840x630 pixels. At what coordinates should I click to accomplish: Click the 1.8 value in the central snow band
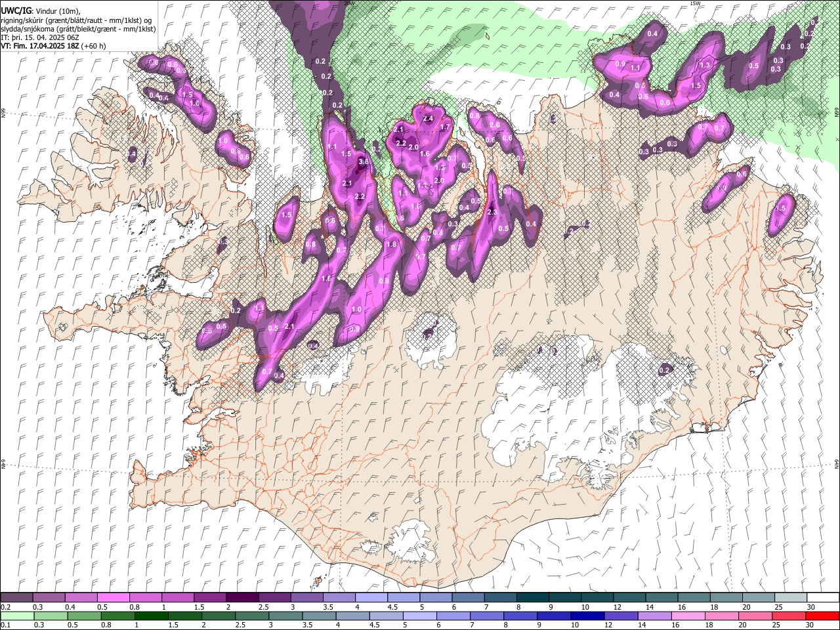[x=392, y=244]
